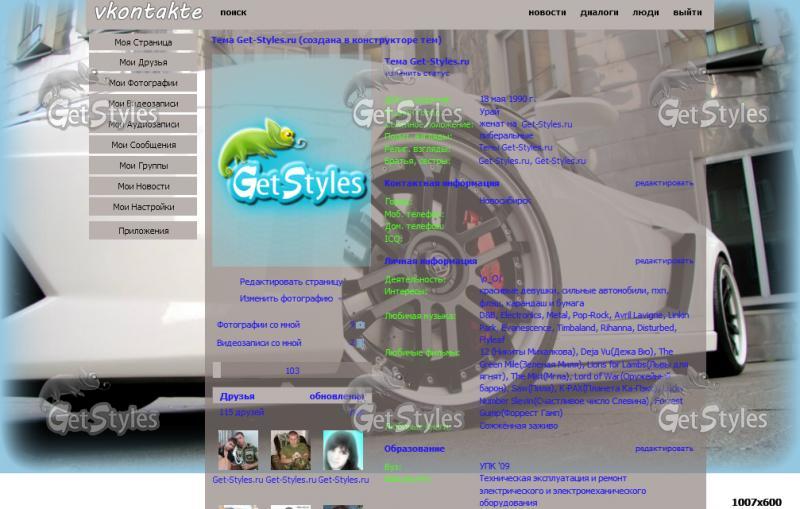
Task: Click Приложения in the left menu
Action: click(143, 231)
